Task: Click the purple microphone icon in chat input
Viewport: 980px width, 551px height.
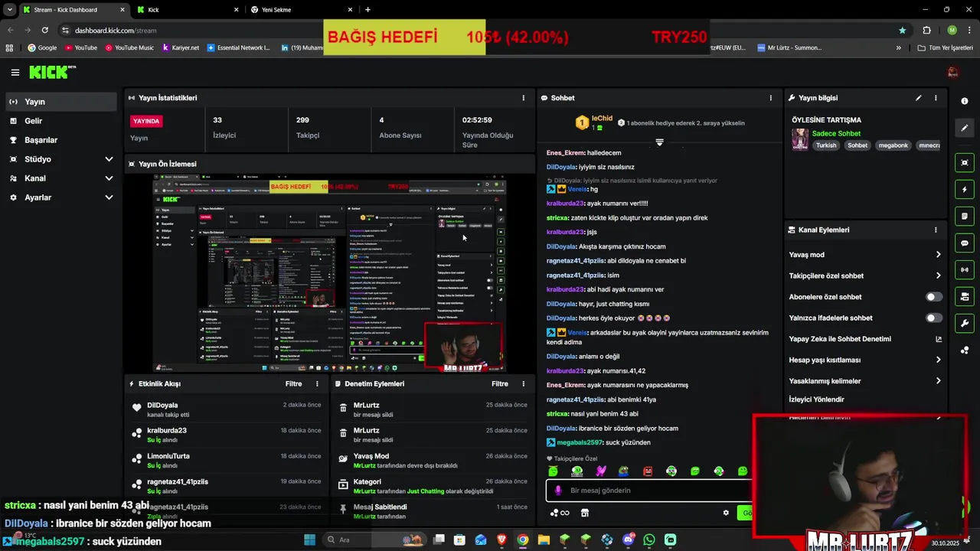Action: click(557, 491)
